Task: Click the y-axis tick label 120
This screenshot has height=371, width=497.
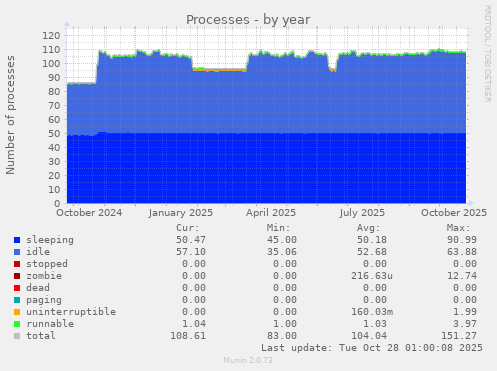Action: tap(51, 36)
